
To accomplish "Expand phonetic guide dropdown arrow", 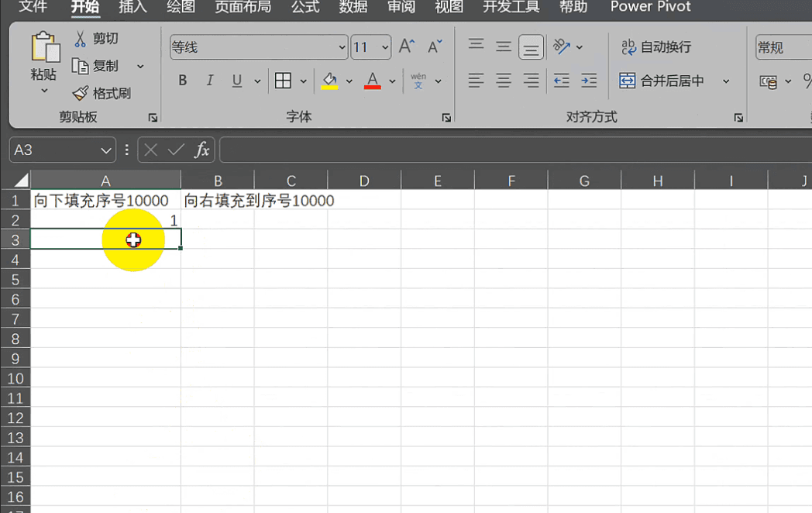I will tap(438, 81).
